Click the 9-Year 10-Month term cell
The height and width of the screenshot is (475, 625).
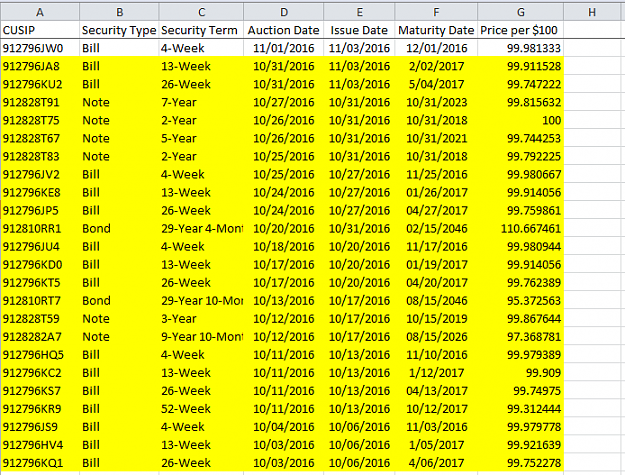pos(201,337)
